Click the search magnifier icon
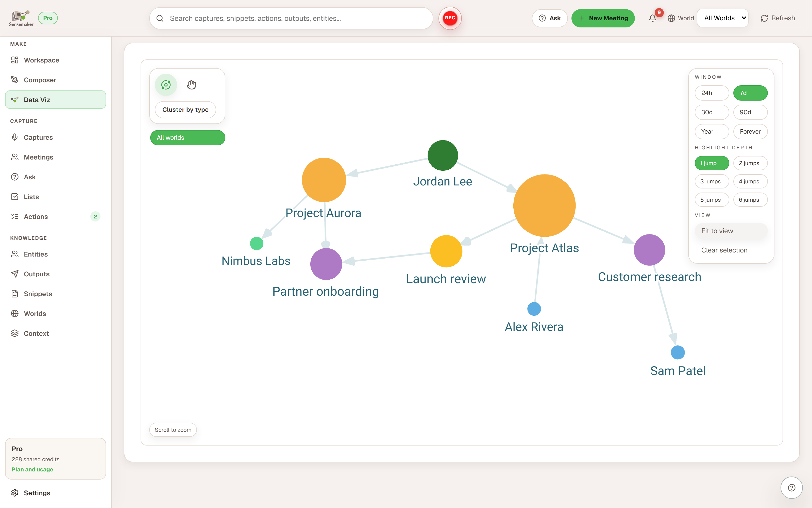The height and width of the screenshot is (508, 812). tap(160, 19)
